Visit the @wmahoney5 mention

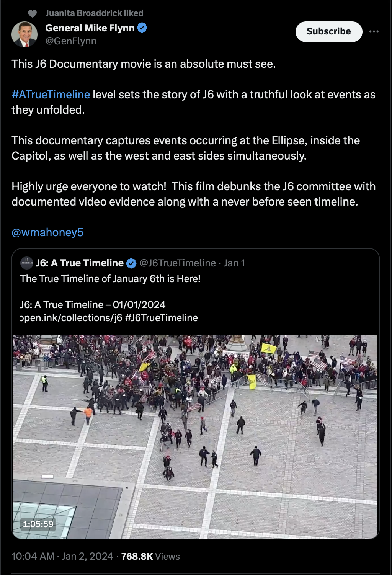tap(47, 232)
